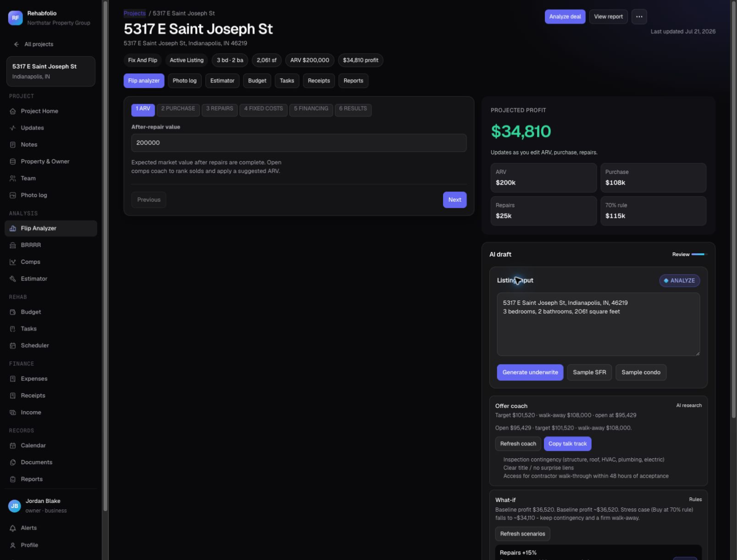Click the Calendar icon under Records
737x560 pixels.
coord(13,446)
